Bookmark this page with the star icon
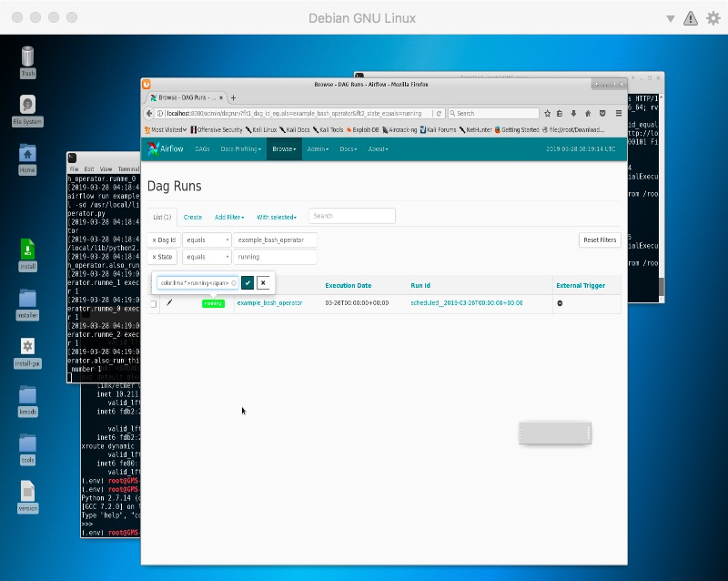 [548, 114]
